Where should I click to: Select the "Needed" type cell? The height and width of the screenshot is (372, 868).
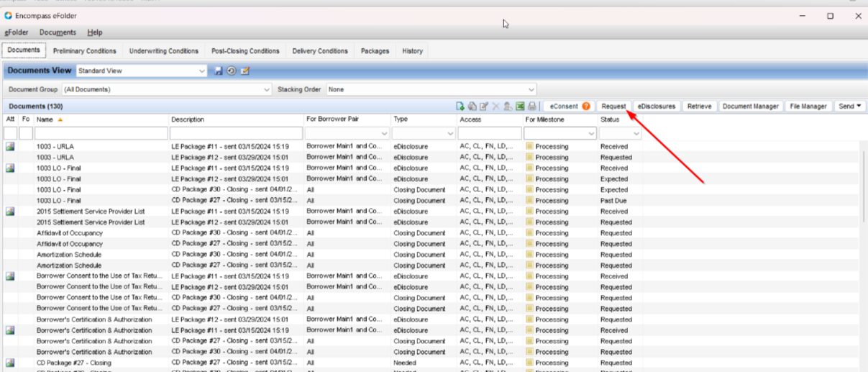405,363
